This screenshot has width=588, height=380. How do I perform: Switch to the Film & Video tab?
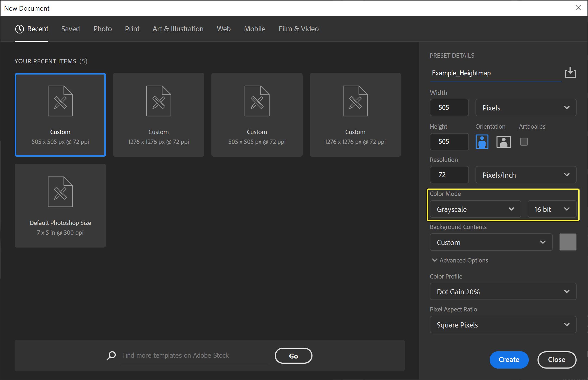point(298,29)
